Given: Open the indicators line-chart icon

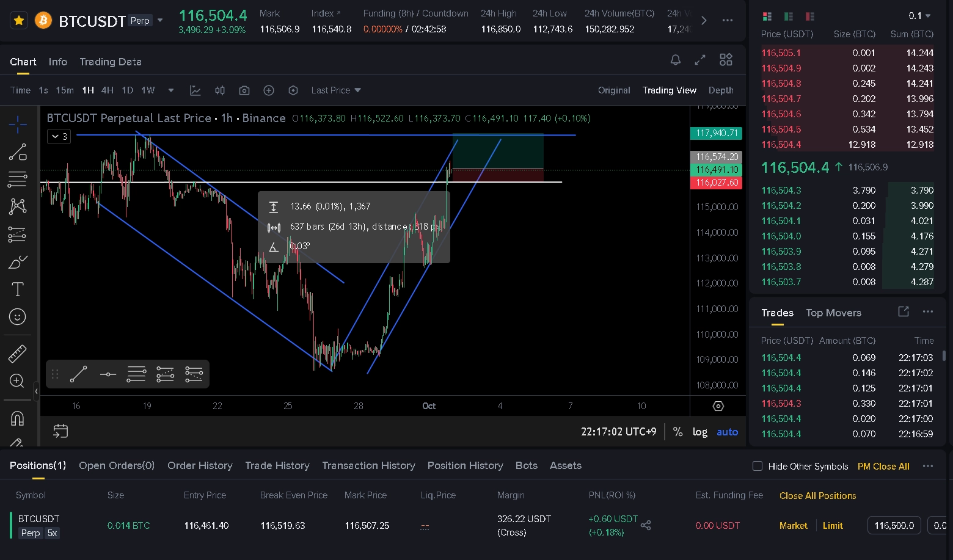Looking at the screenshot, I should click(x=195, y=90).
